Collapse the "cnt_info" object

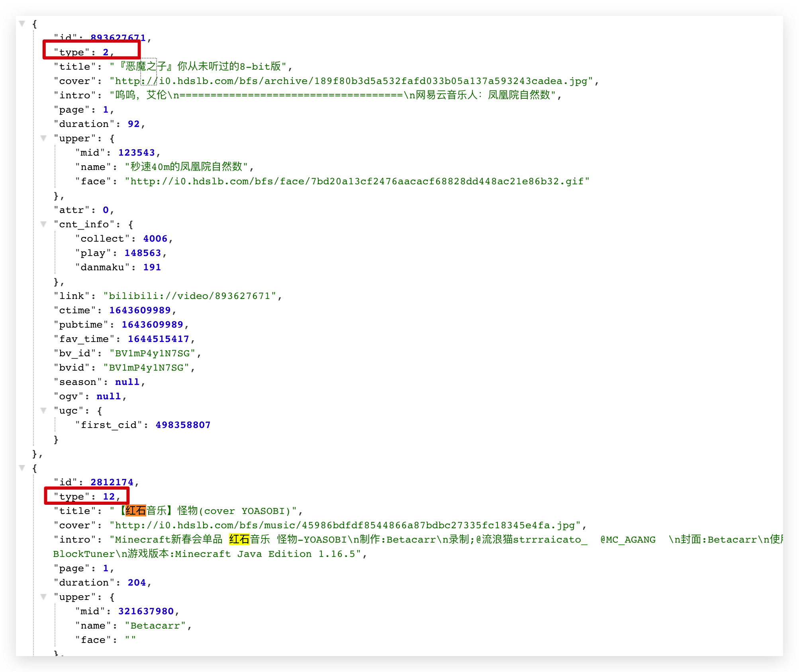click(x=44, y=224)
